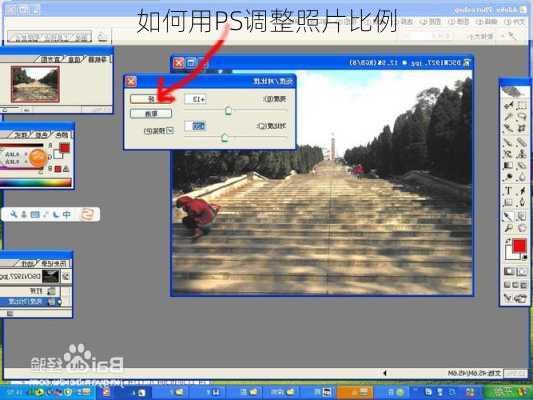Select the Type (T) tool
Viewport: 533px width, 400px height.
tap(509, 191)
